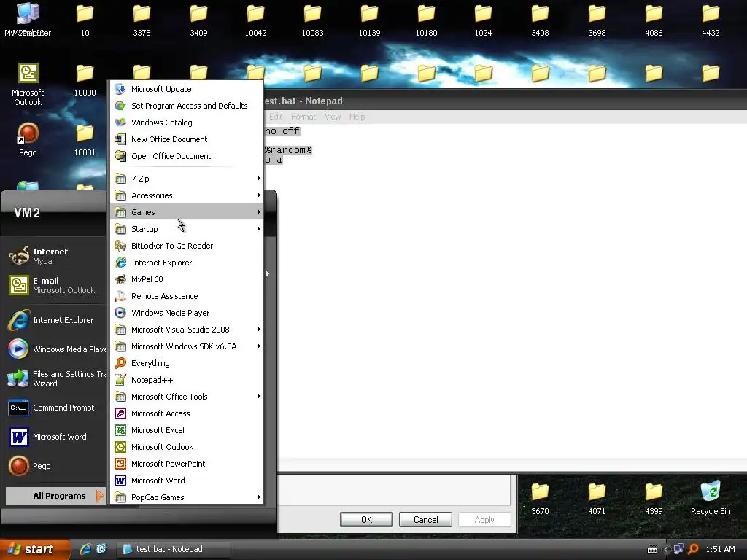747x560 pixels.
Task: Open Microsoft Outlook from All Programs list
Action: [187, 447]
